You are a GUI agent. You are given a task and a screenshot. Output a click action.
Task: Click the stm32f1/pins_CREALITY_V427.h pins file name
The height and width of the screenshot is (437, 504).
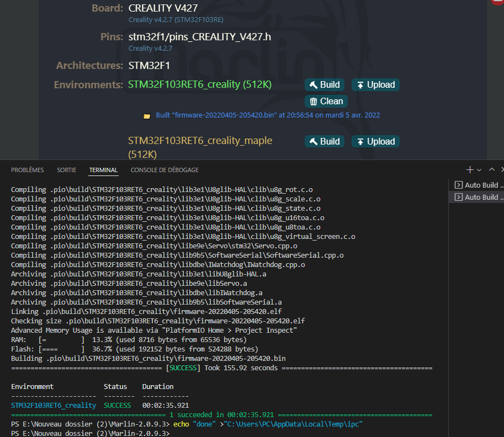click(200, 37)
